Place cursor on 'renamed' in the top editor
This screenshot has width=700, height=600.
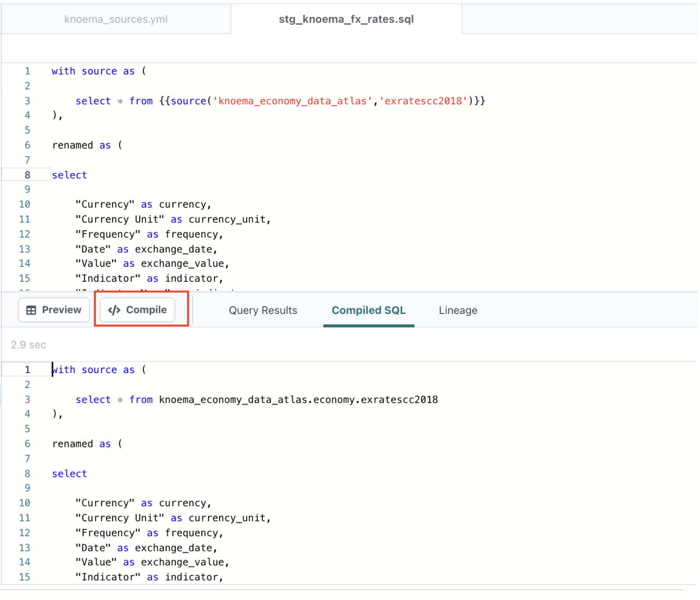coord(72,146)
